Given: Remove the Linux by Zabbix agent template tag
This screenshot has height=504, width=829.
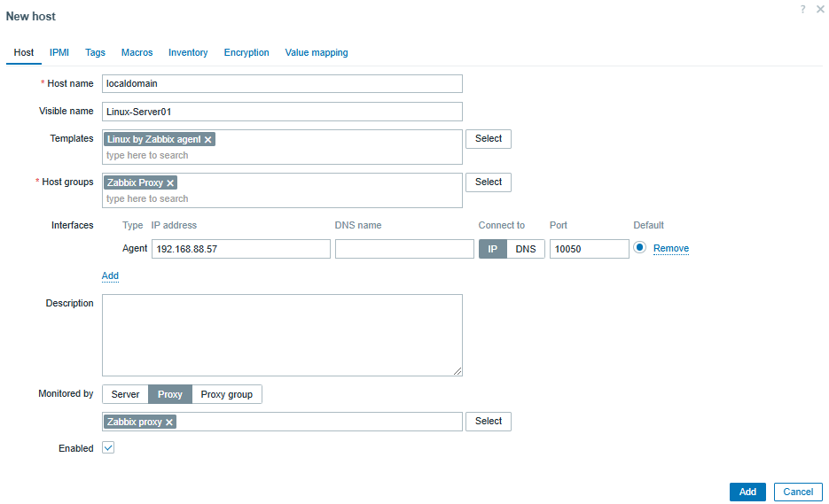Looking at the screenshot, I should point(208,140).
